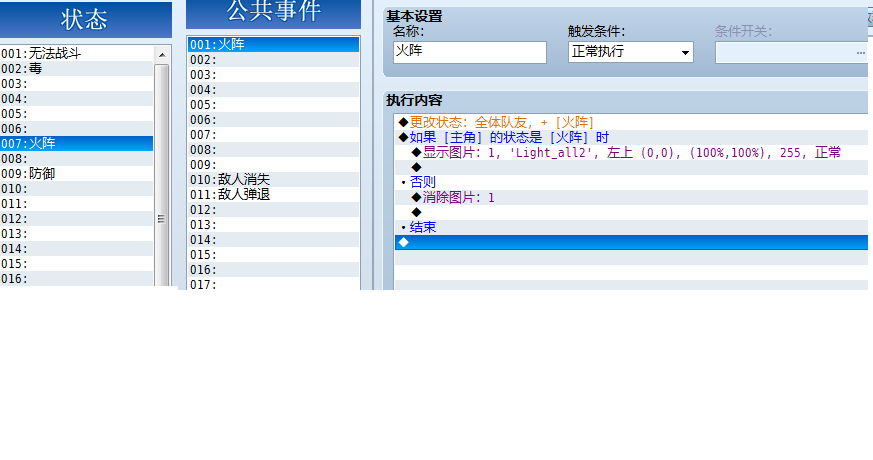
Task: Select empty state slot 012
Action: 77,219
